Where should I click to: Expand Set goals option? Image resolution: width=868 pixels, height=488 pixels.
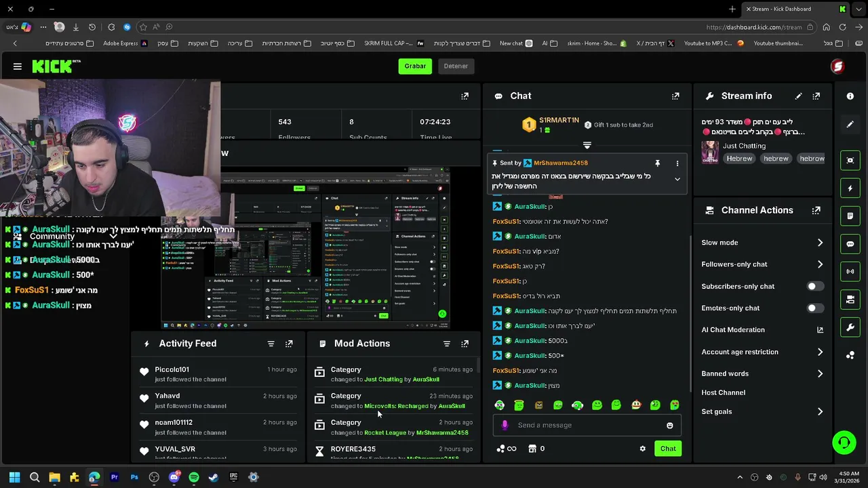(x=820, y=411)
